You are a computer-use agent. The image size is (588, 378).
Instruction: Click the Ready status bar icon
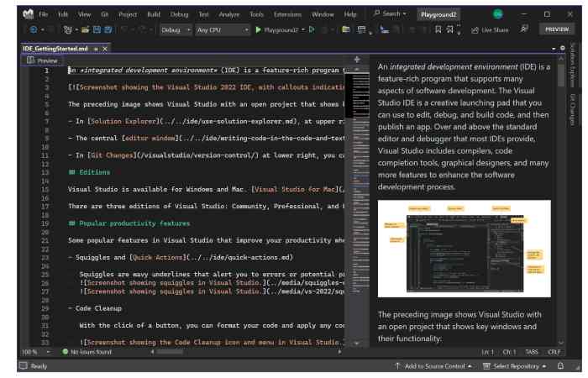pyautogui.click(x=24, y=365)
